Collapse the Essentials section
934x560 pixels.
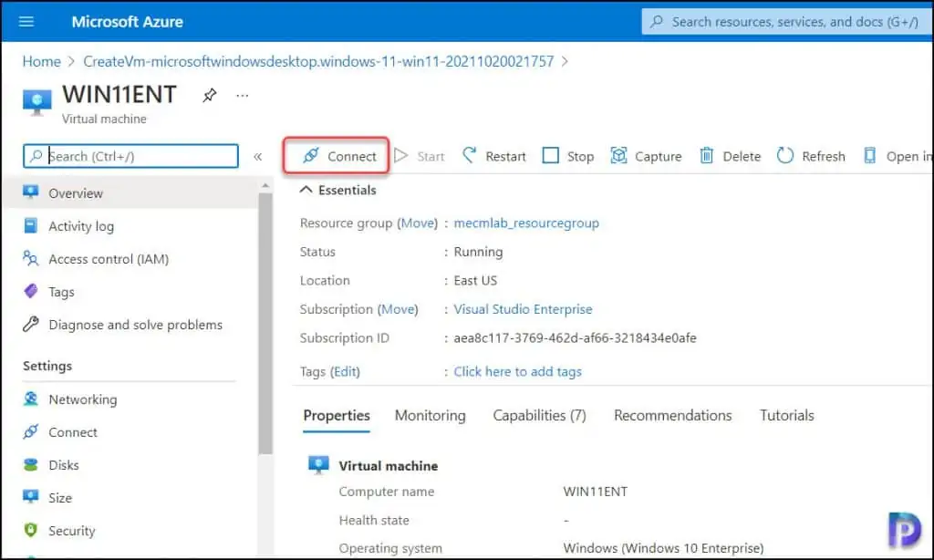click(337, 190)
